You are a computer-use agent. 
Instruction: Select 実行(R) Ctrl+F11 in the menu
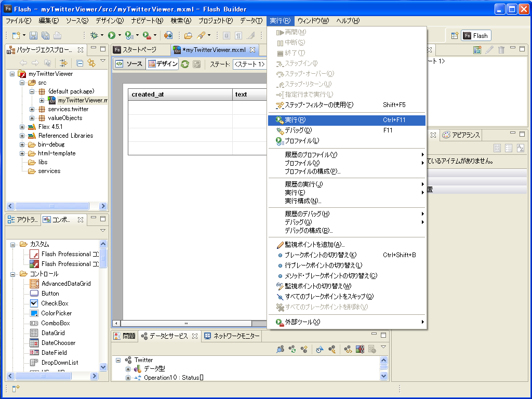click(347, 120)
